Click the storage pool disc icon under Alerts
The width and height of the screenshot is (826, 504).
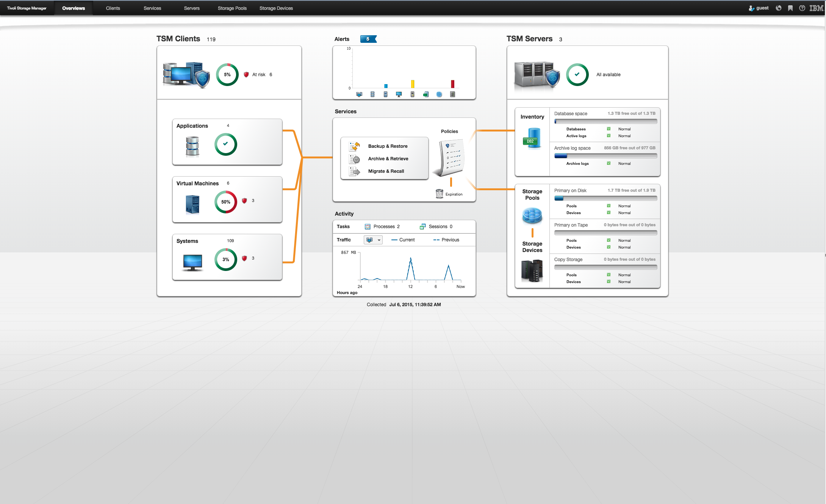click(439, 94)
